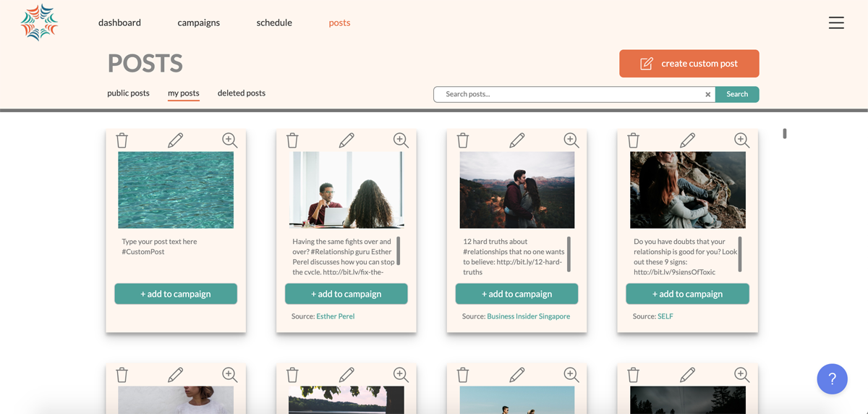Go to the dashboard page
Image resolution: width=868 pixels, height=414 pixels.
tap(119, 22)
